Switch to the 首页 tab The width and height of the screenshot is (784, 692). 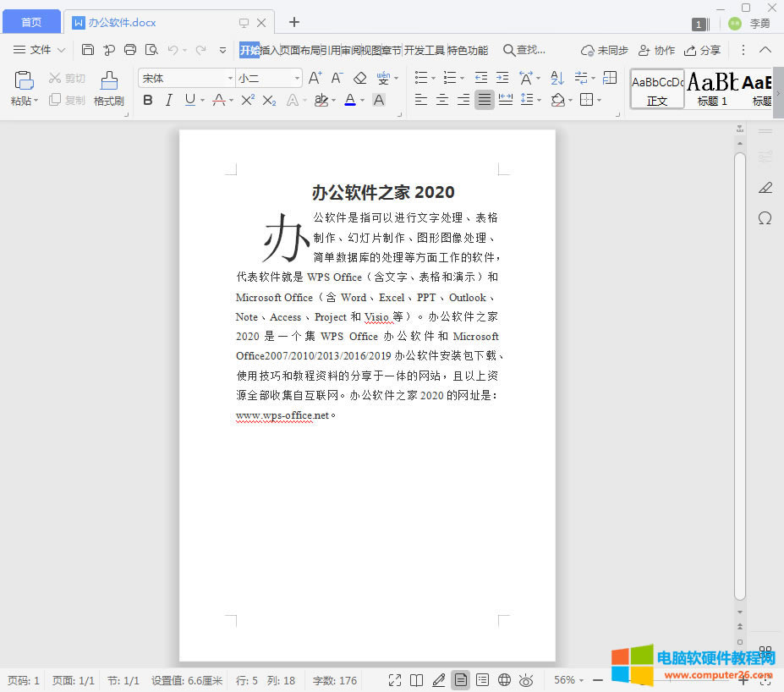30,22
